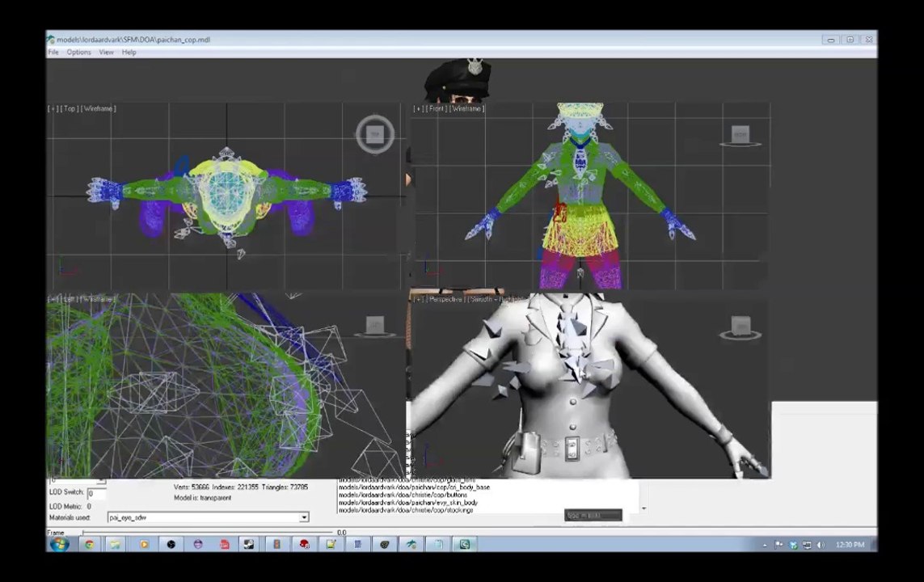Viewport: 924px width, 582px height.
Task: Click the ViewCube in the Top viewport
Action: click(375, 135)
